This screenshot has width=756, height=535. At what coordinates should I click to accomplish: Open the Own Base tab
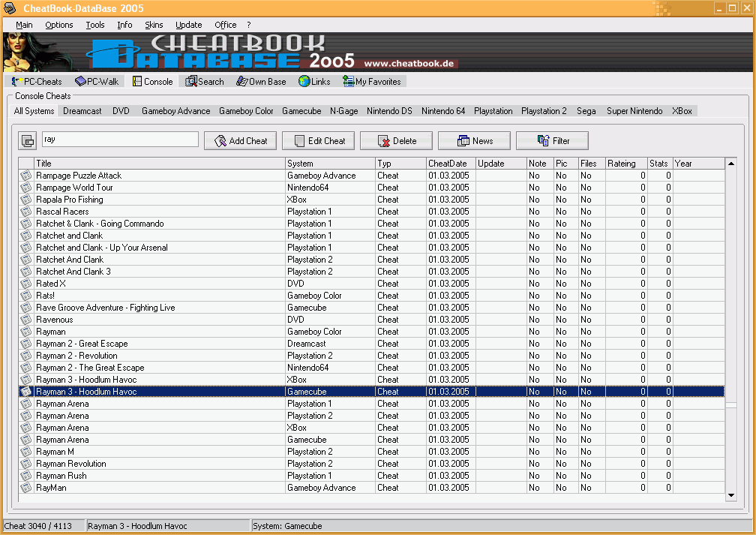261,82
